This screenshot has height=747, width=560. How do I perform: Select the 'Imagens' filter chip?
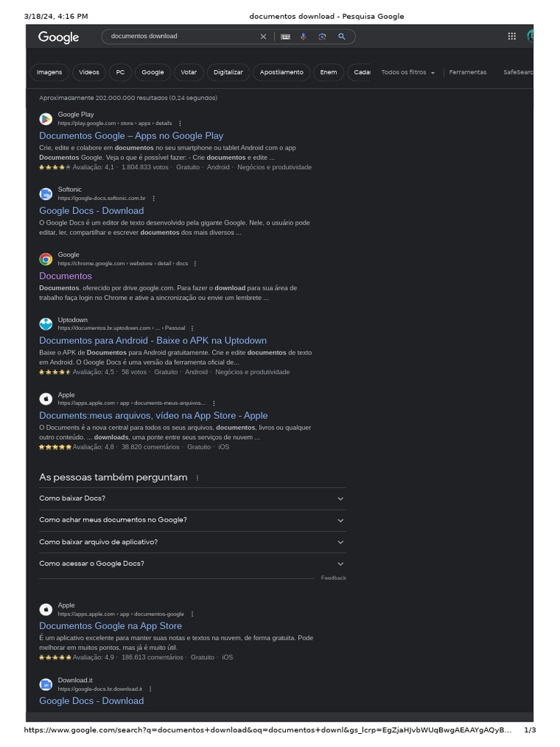click(50, 72)
